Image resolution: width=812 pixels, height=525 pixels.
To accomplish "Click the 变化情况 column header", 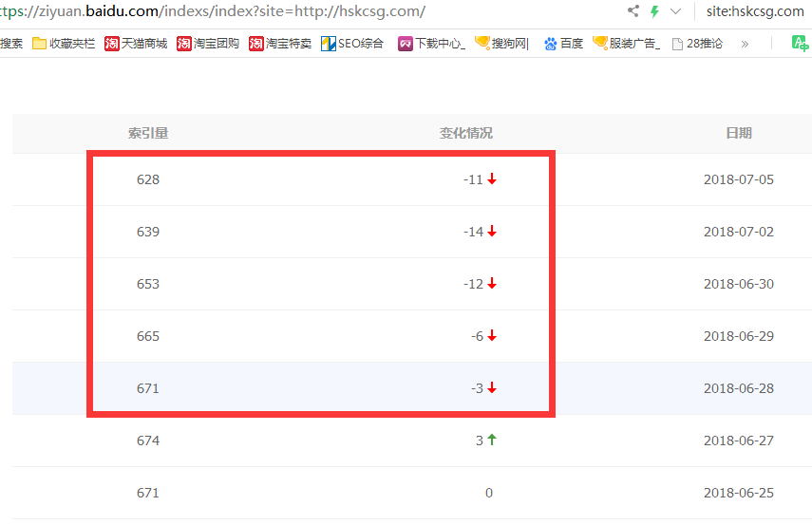I will (x=465, y=134).
